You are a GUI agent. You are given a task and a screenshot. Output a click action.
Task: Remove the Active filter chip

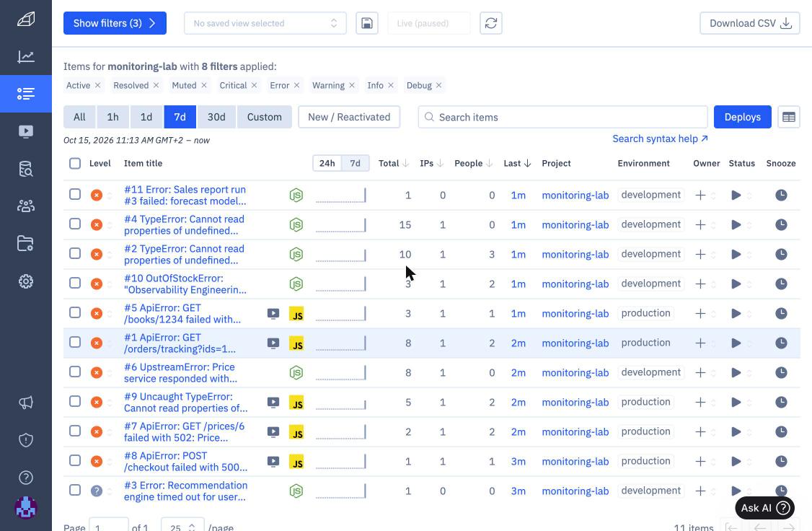click(97, 85)
